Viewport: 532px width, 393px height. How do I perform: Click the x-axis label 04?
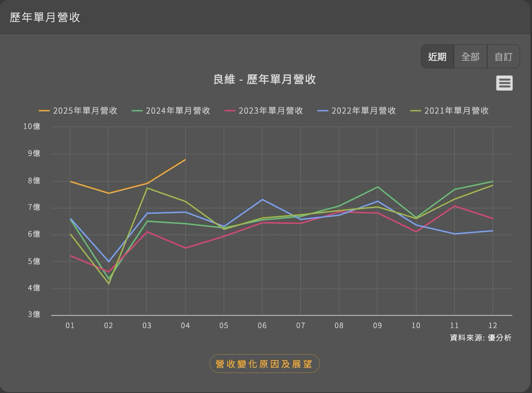(185, 326)
